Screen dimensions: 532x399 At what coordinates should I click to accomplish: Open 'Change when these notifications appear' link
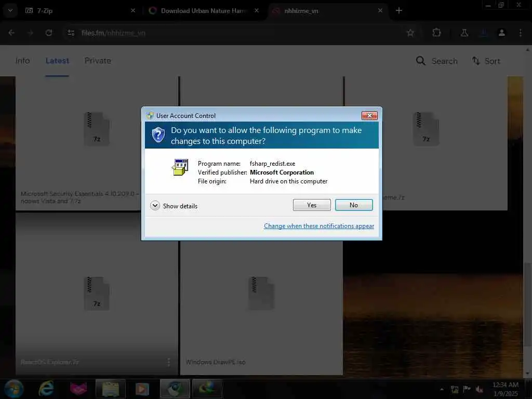click(319, 226)
